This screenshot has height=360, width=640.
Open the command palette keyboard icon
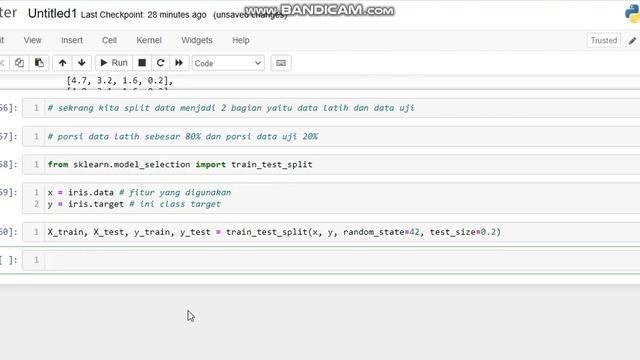(281, 63)
